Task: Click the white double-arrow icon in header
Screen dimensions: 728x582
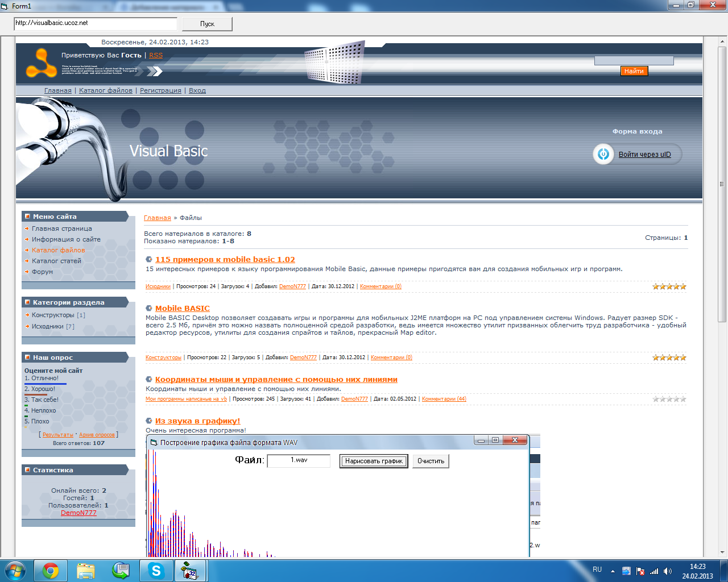Action: coord(154,71)
